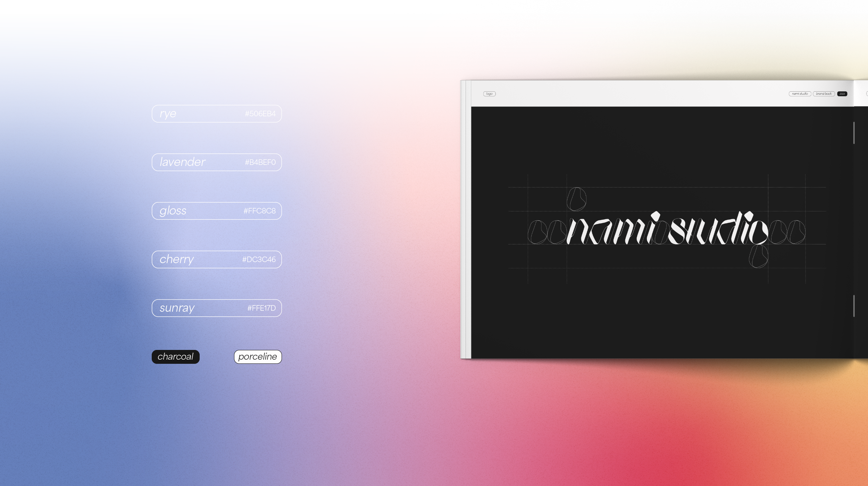Click the hex code #DC3C46 next to cherry
The height and width of the screenshot is (486, 868).
coord(260,259)
